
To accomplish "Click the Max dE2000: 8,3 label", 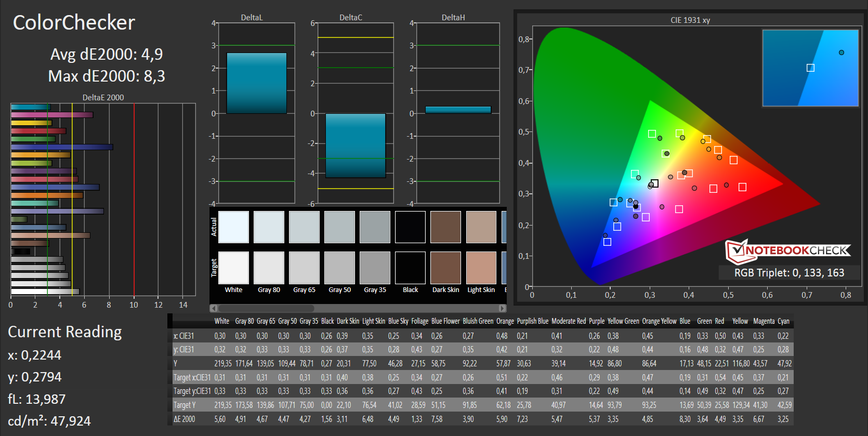I will click(x=107, y=76).
